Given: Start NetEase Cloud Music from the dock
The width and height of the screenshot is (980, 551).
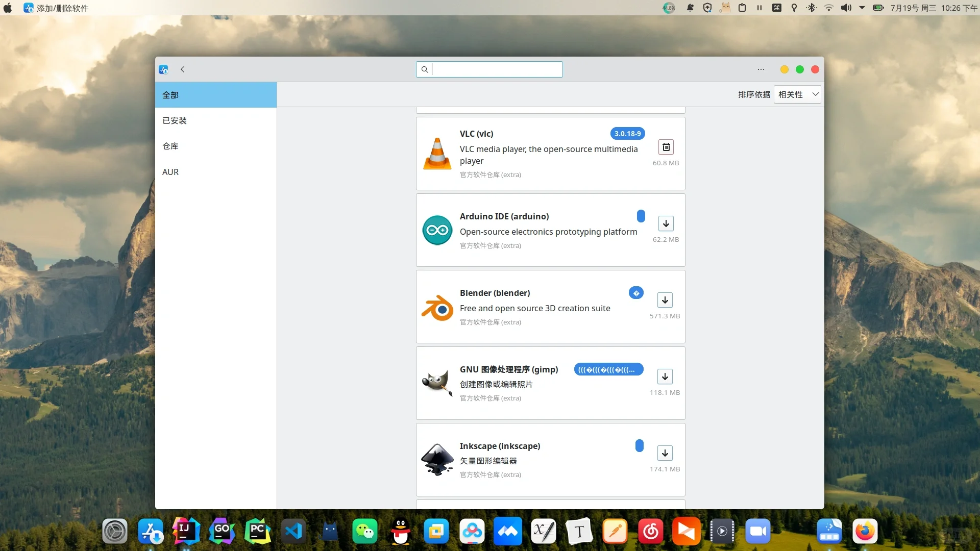Looking at the screenshot, I should click(650, 531).
